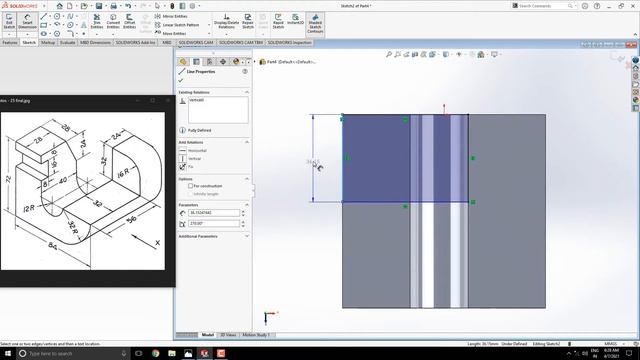Click the Save icon

(99, 6)
